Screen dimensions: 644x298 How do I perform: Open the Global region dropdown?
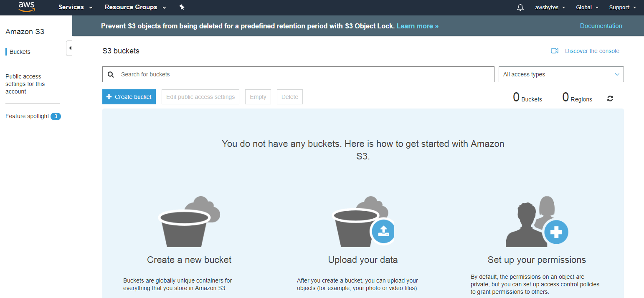(587, 7)
